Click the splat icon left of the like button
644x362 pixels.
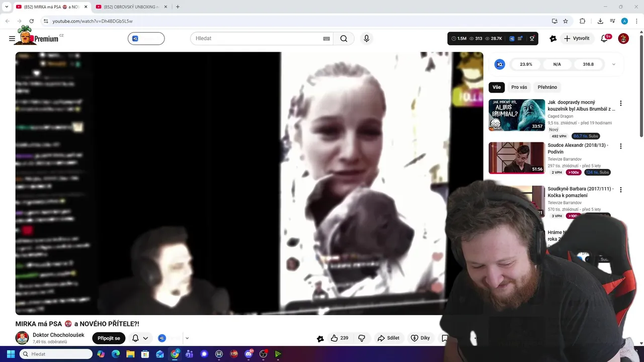320,338
